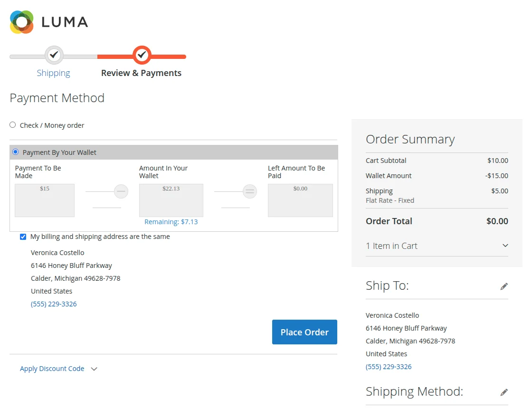Go back to the Shipping step
The height and width of the screenshot is (418, 532).
(x=53, y=73)
